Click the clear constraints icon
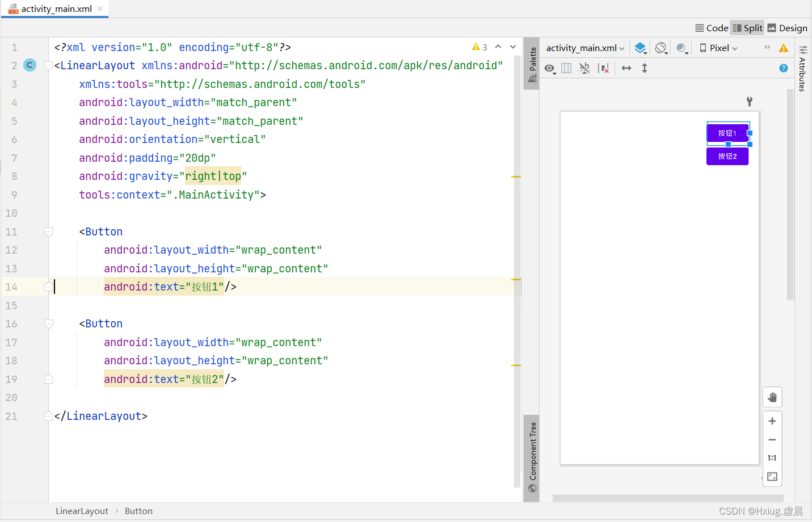This screenshot has height=522, width=812. click(604, 68)
